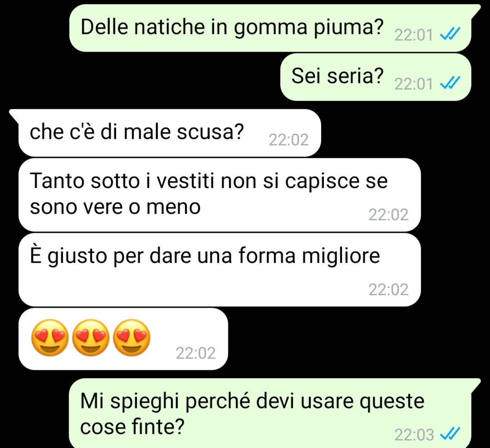Click the 22:03 timestamp on last message

pos(414,435)
